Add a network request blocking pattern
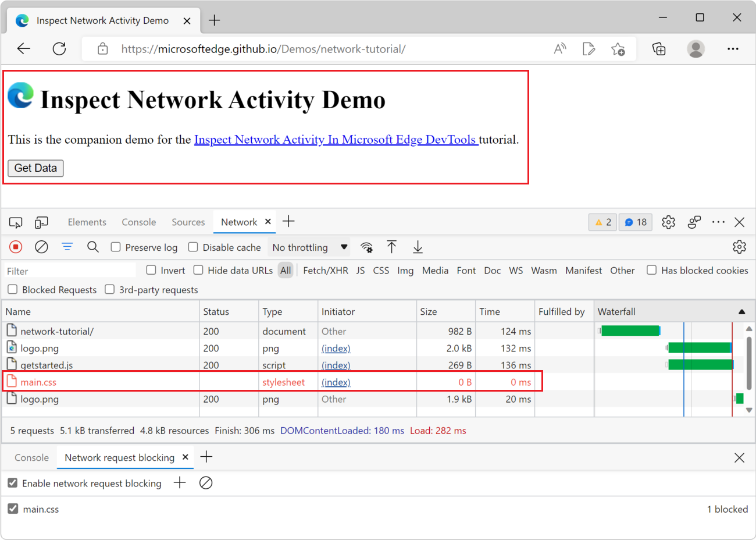Image resolution: width=756 pixels, height=540 pixels. [x=180, y=483]
